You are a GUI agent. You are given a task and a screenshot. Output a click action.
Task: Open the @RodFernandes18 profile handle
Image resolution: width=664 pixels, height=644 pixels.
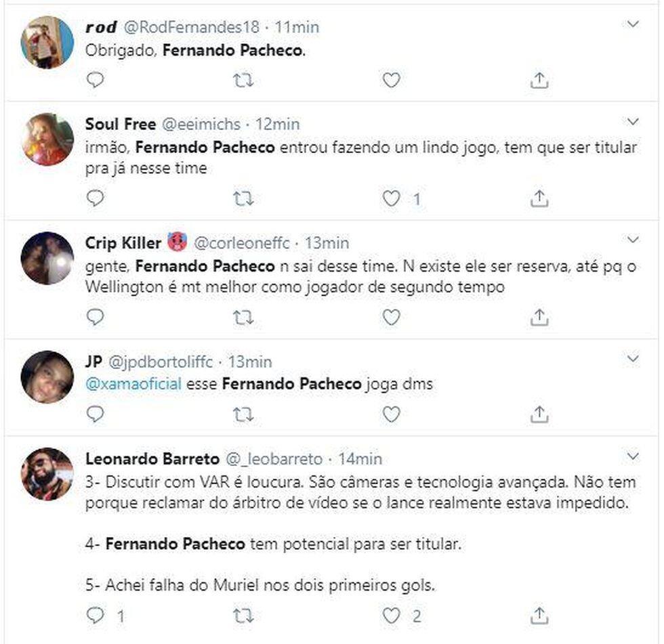190,27
